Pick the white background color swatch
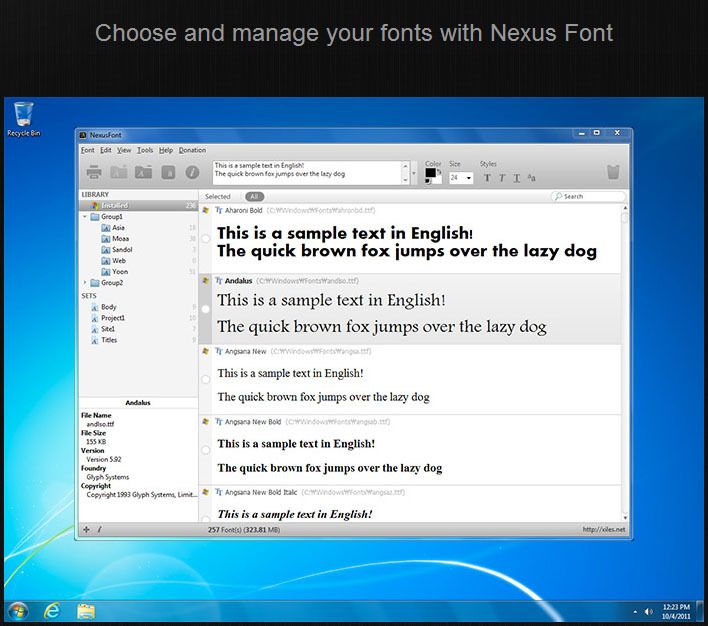The image size is (708, 626). point(438,179)
